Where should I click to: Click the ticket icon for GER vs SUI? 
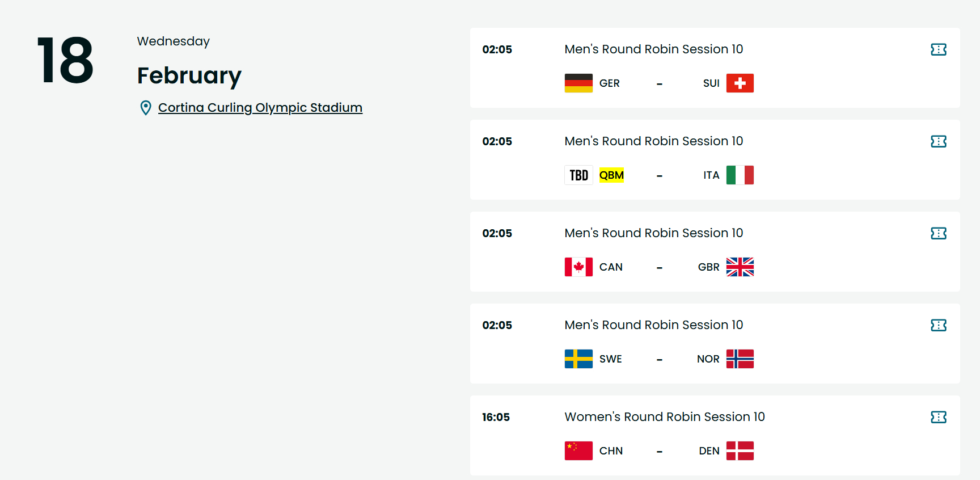pos(939,49)
